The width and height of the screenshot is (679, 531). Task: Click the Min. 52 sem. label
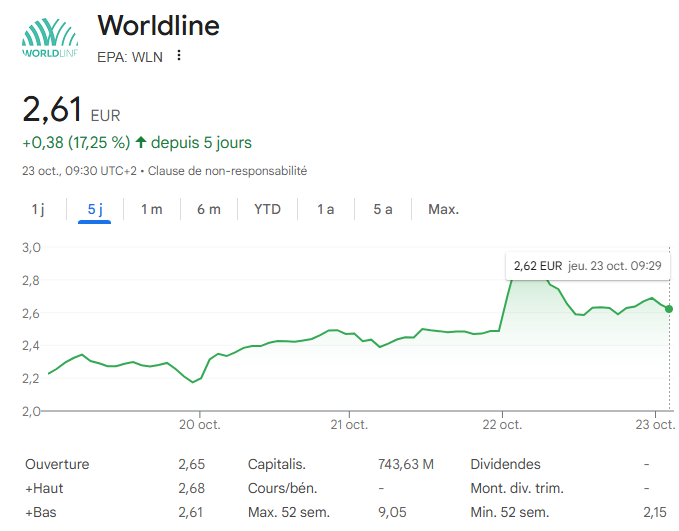[x=510, y=512]
